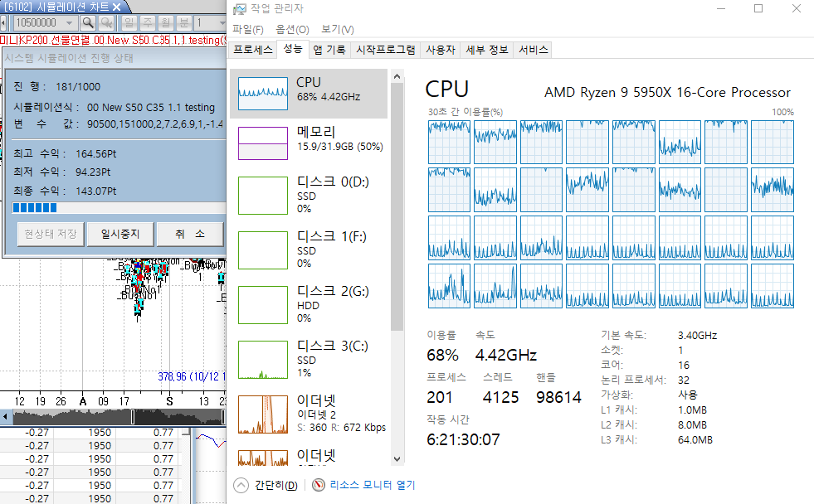Select the 월 (monthly) chart period button
Image resolution: width=814 pixels, height=504 pixels.
click(x=166, y=22)
